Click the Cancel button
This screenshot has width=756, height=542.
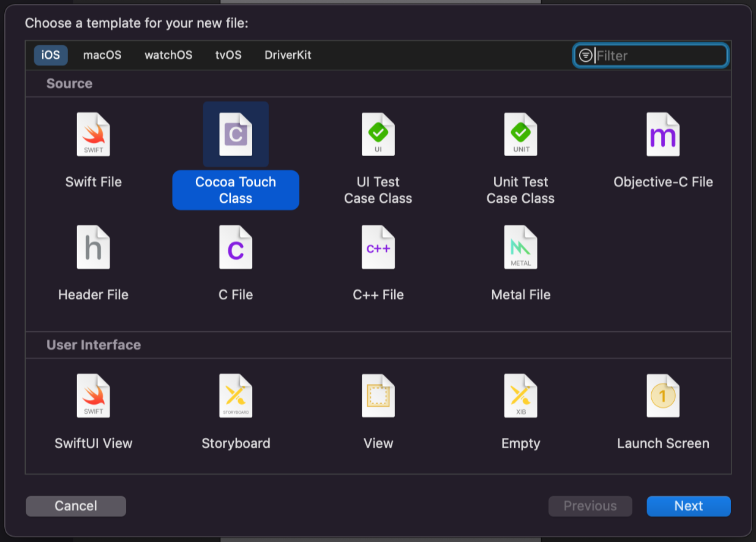76,506
